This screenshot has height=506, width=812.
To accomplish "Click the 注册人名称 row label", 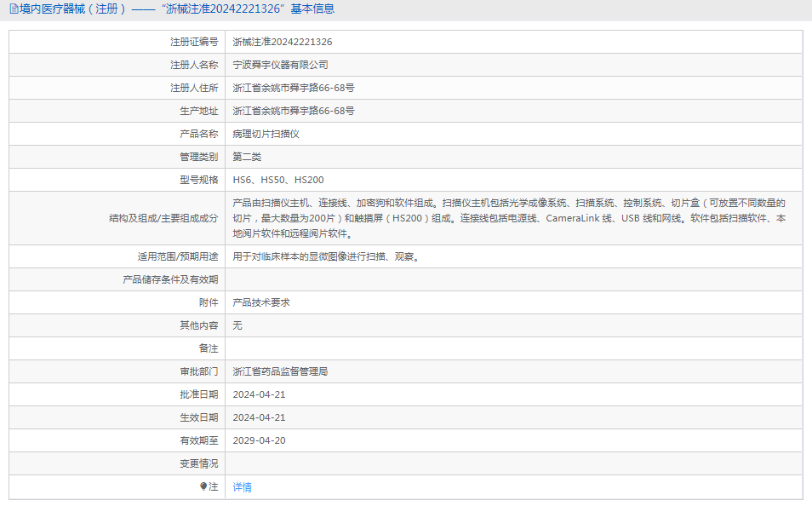I will pyautogui.click(x=194, y=65).
